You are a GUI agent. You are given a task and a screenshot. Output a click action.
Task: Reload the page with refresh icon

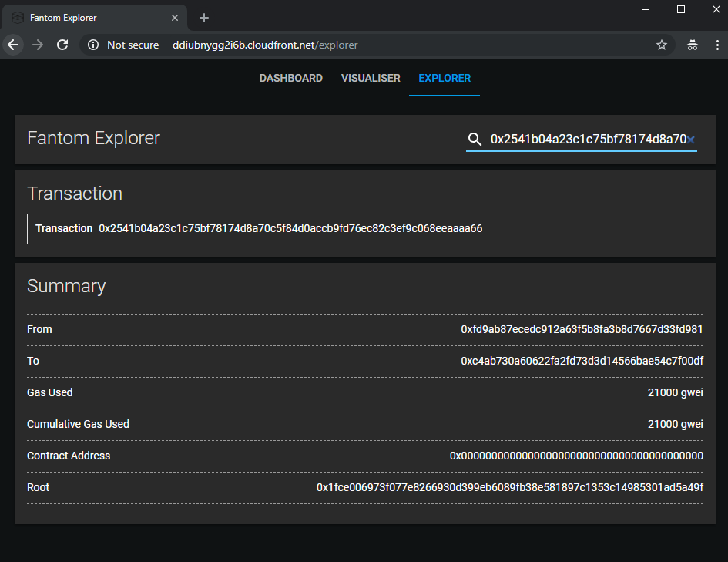click(62, 45)
